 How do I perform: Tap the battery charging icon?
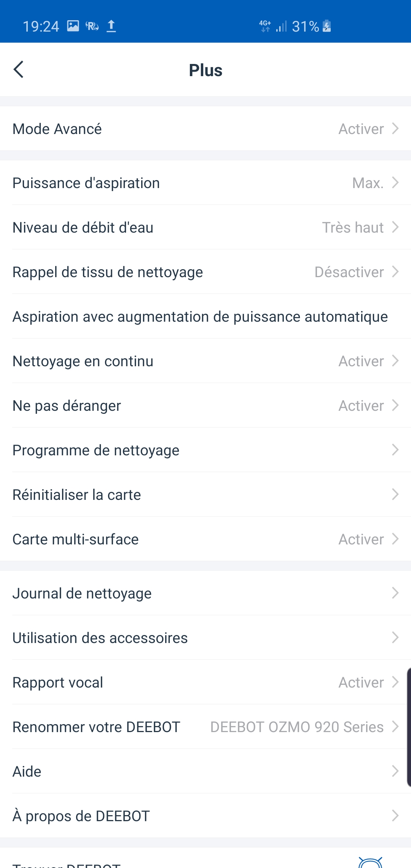tap(327, 26)
